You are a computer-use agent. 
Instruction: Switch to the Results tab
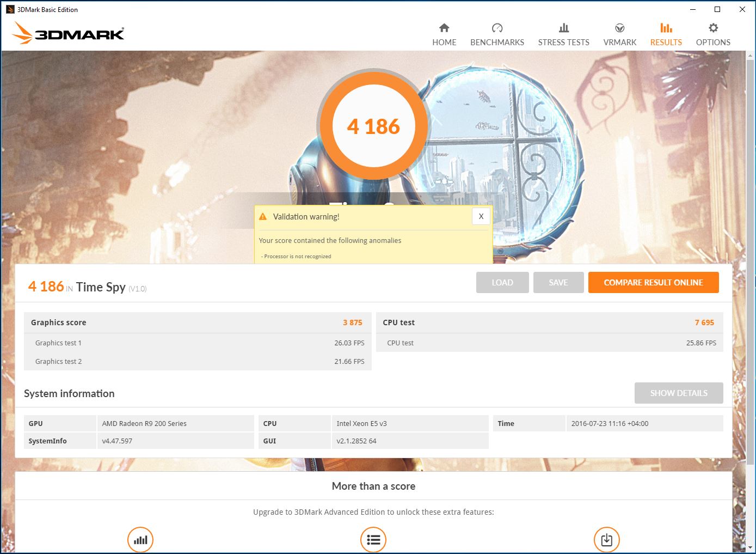coord(666,34)
